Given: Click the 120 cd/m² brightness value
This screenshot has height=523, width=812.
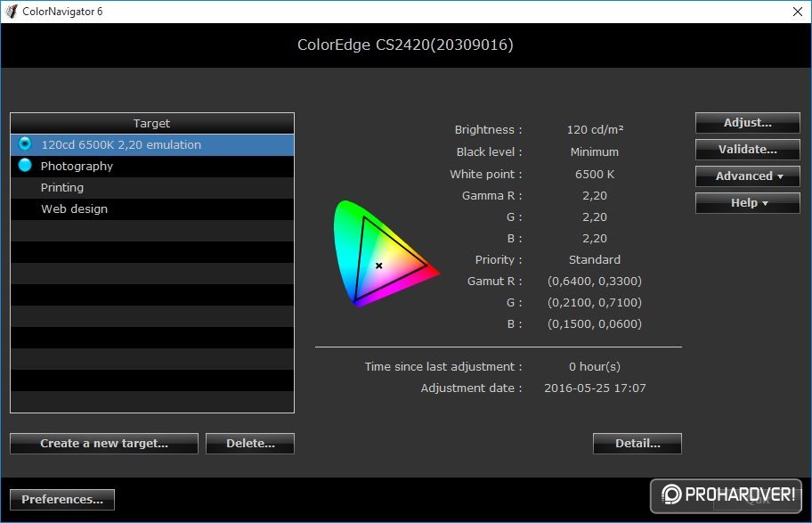Looking at the screenshot, I should pos(595,129).
